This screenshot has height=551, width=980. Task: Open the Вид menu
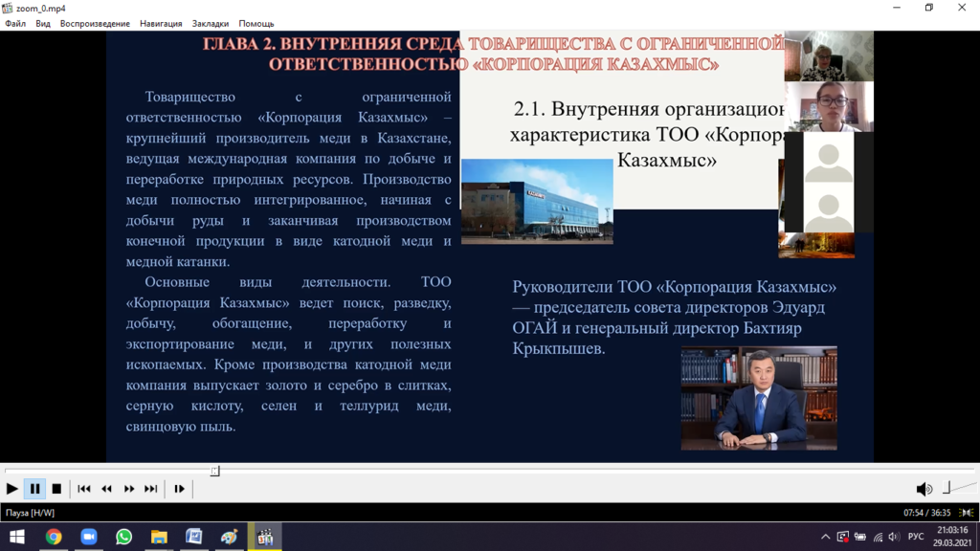pos(43,24)
